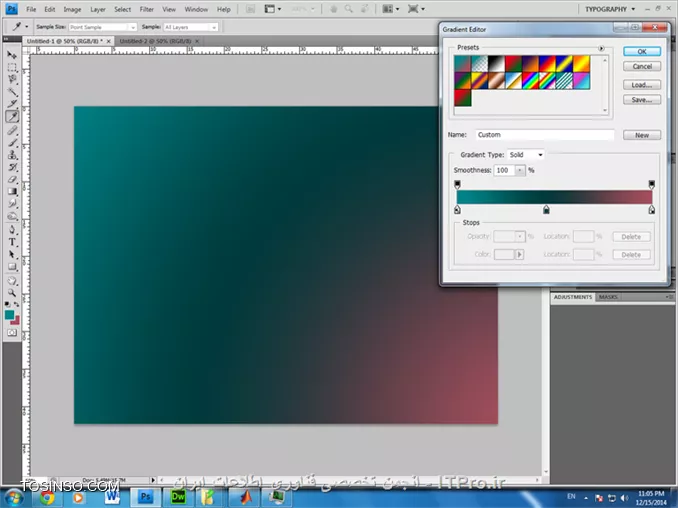Select the History Brush tool
This screenshot has height=508, width=678.
tap(12, 167)
